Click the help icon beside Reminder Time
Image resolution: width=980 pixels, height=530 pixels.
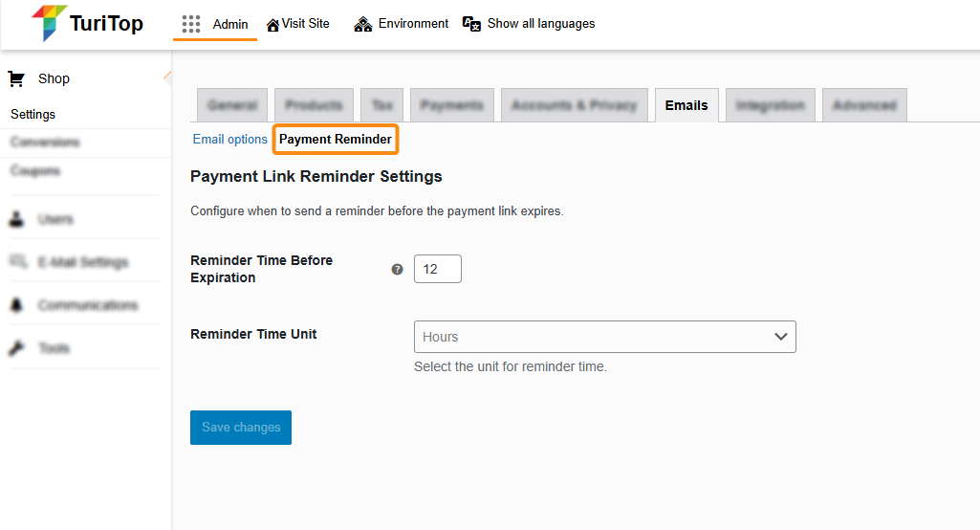point(398,270)
